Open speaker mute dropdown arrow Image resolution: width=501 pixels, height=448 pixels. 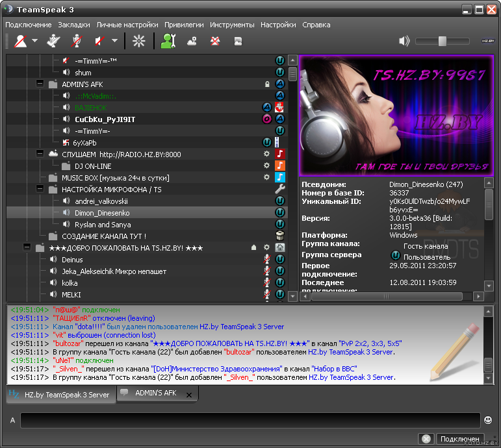pos(115,40)
